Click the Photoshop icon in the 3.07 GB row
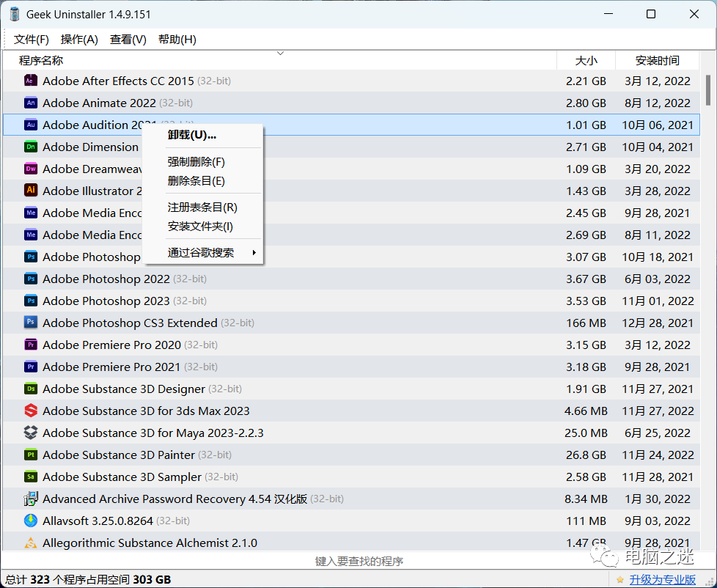 (31, 257)
